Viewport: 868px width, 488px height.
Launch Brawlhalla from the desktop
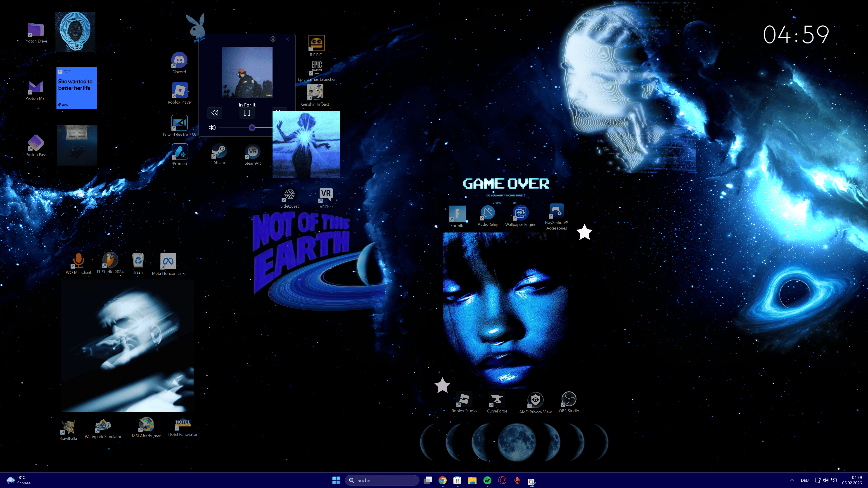68,430
